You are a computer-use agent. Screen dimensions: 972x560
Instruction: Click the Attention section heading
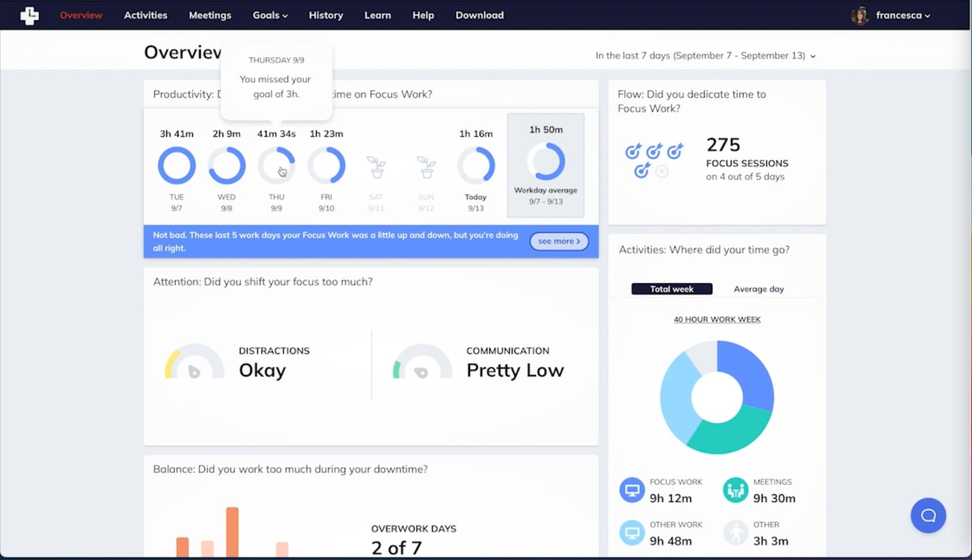click(263, 281)
